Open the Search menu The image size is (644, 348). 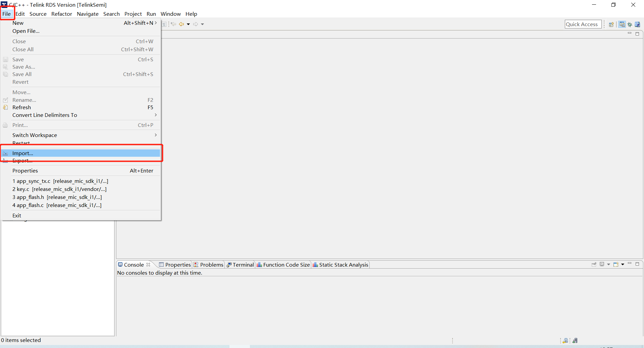coord(111,14)
